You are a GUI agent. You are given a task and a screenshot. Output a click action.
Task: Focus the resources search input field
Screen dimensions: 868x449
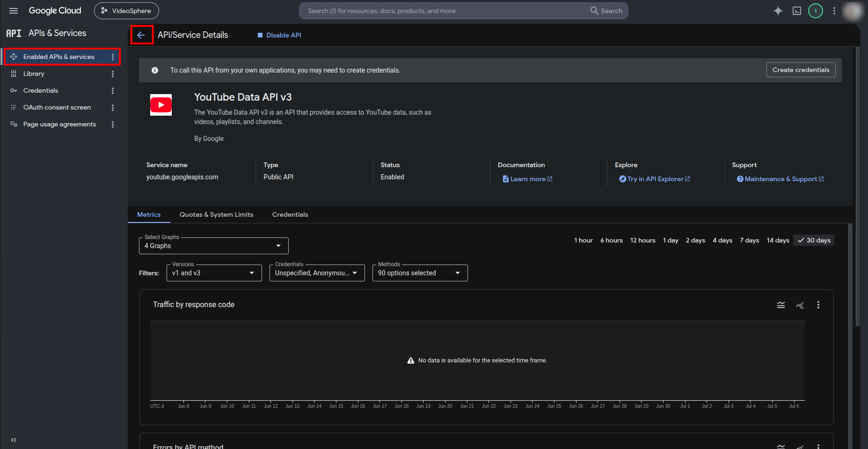click(x=445, y=11)
